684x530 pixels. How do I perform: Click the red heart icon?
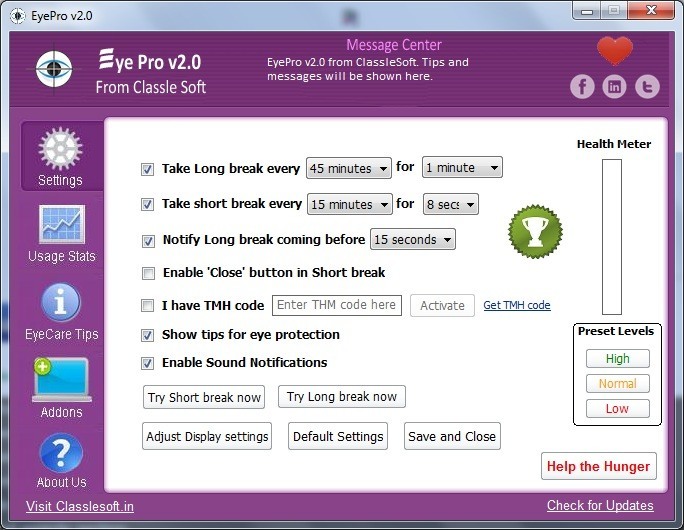tap(615, 51)
